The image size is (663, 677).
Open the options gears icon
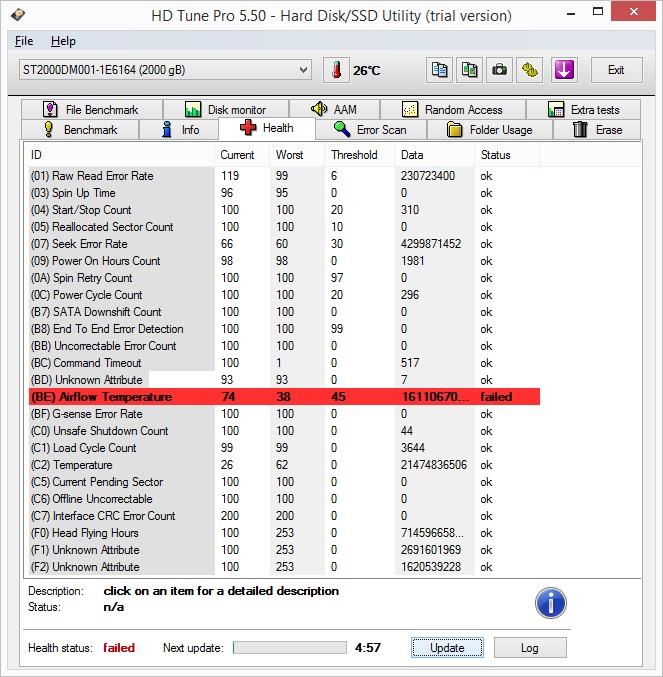(530, 70)
